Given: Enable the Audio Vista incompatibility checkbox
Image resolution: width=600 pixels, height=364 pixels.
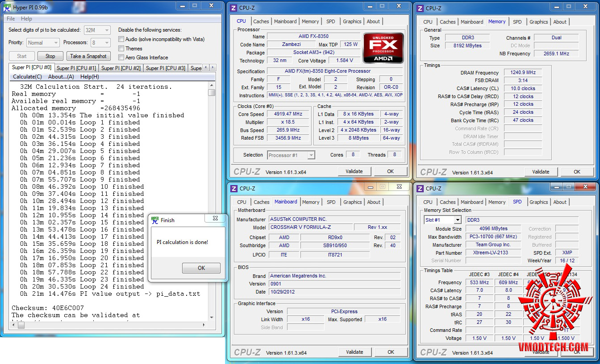Looking at the screenshot, I should click(x=121, y=39).
